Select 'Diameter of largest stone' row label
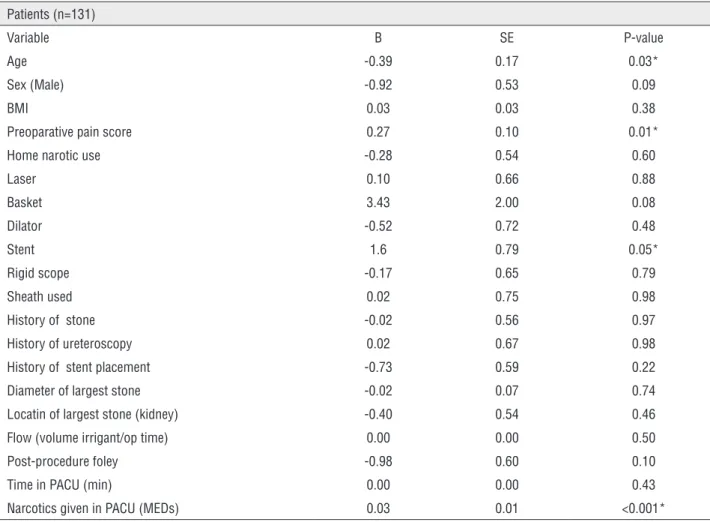710x522 pixels. point(73,391)
